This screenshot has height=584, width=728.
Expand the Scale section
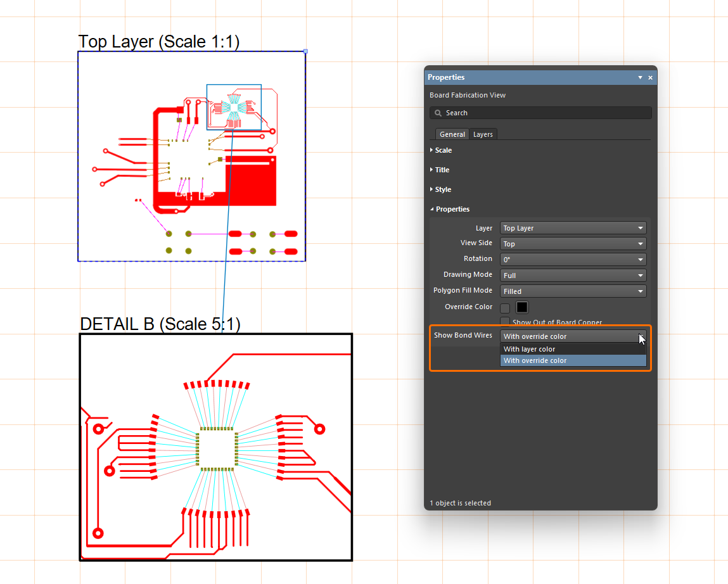coord(440,150)
